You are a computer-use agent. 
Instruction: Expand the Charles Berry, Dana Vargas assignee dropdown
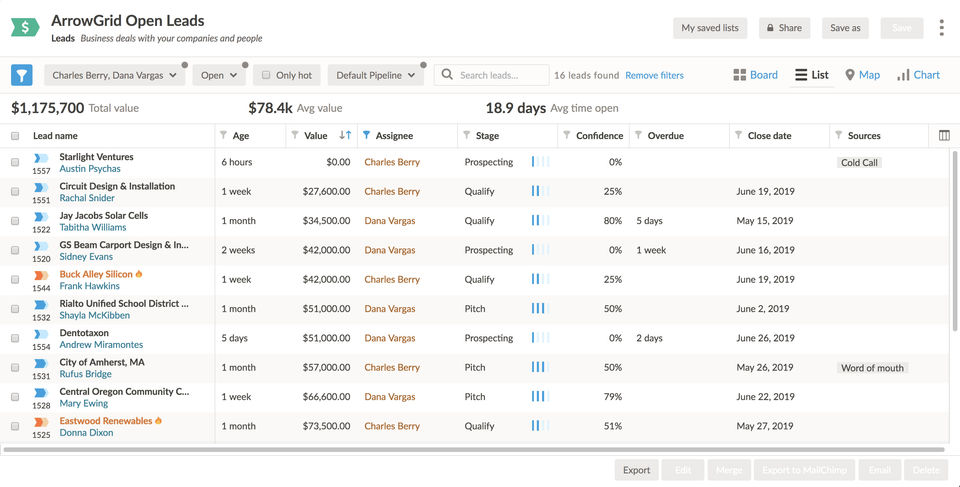coord(114,75)
